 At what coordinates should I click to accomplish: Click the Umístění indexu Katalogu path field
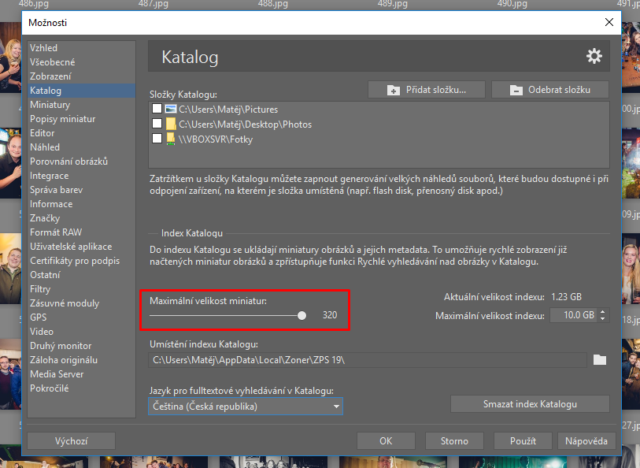pos(367,360)
